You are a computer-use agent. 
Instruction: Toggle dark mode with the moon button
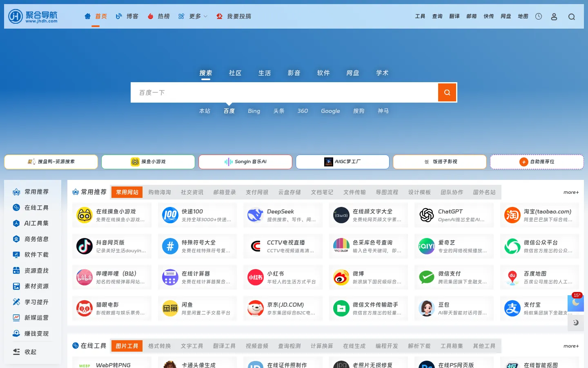(x=576, y=323)
